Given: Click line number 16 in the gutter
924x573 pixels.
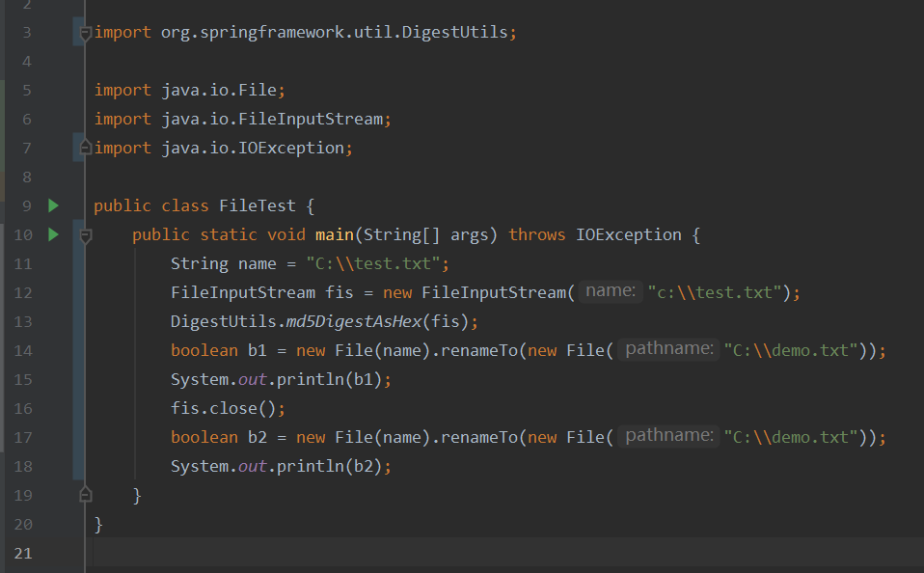Looking at the screenshot, I should click(x=24, y=408).
